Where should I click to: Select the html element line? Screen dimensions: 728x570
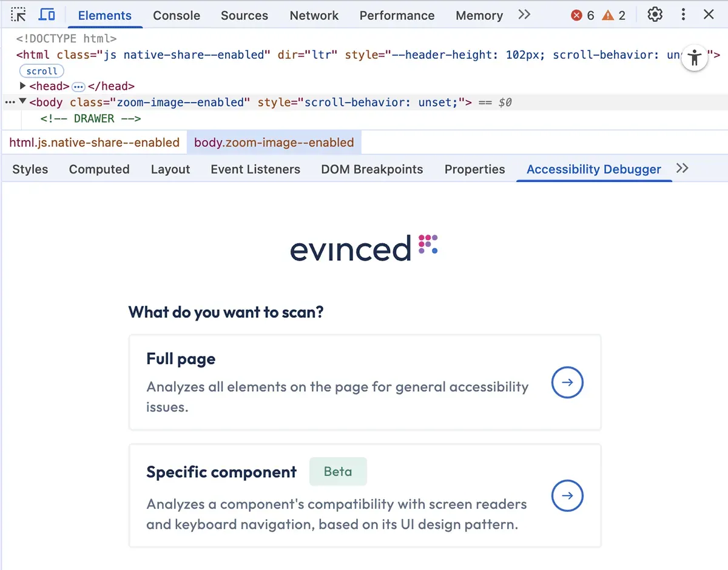368,55
